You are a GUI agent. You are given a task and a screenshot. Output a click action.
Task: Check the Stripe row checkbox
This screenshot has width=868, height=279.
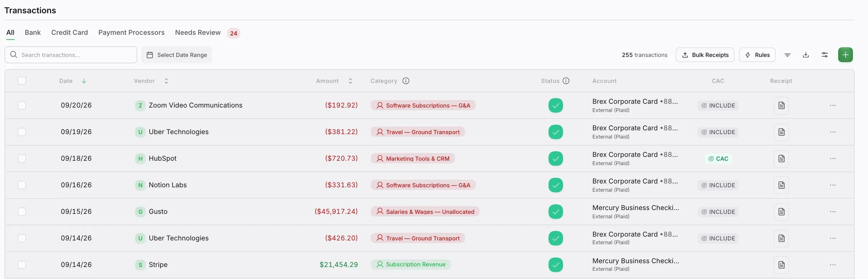22,265
